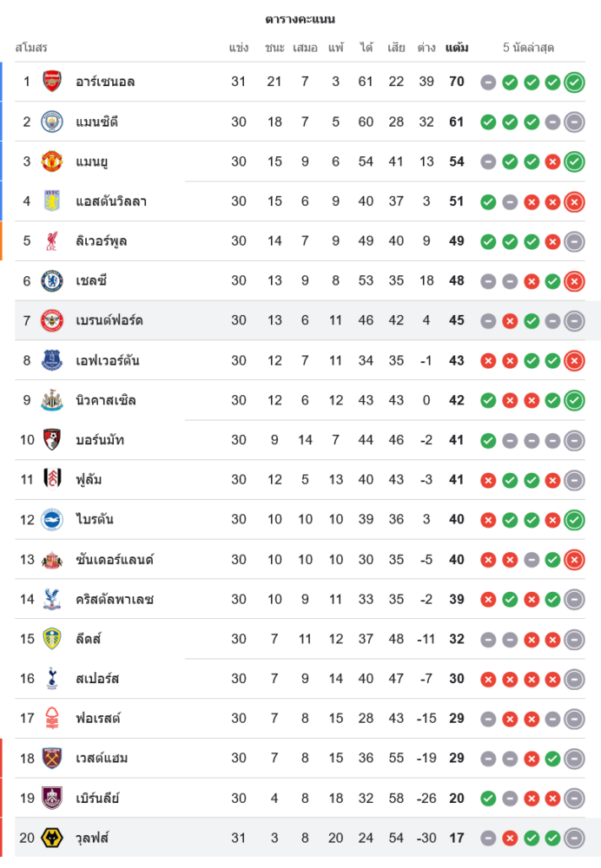Open the เอฟเวอร์ตัน team link
The image size is (601, 868).
[108, 360]
